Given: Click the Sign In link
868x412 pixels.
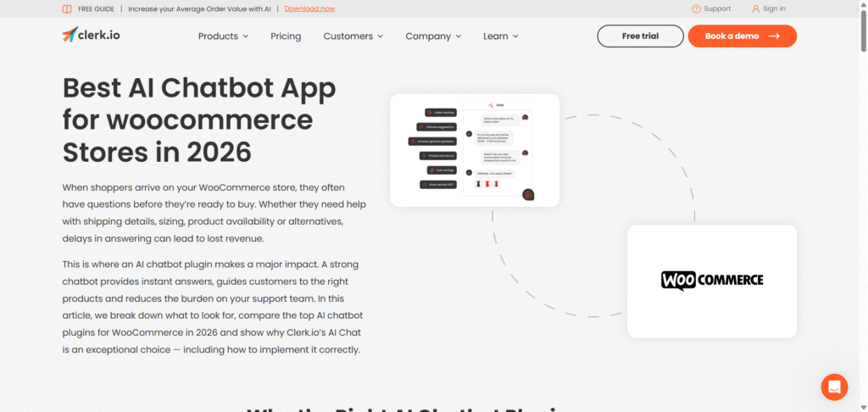Looking at the screenshot, I should click(769, 8).
